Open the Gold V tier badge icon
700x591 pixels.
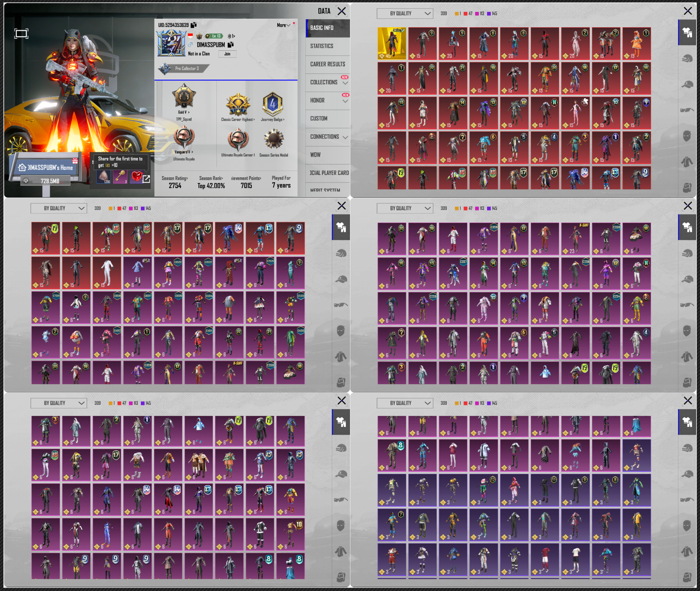click(184, 96)
